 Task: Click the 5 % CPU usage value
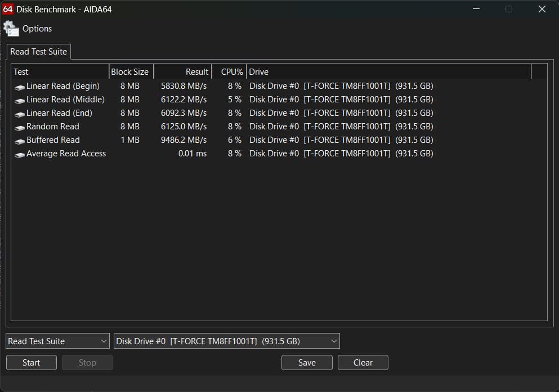pos(235,100)
